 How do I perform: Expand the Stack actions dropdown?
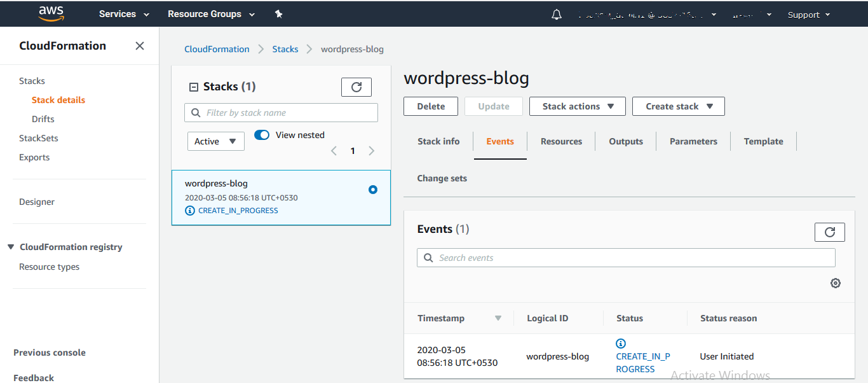click(x=577, y=106)
